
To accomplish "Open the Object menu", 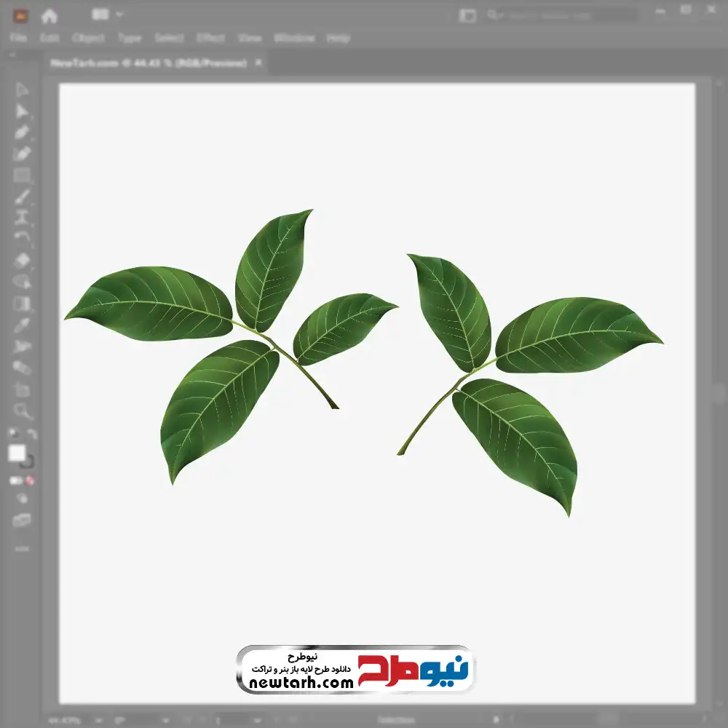I will 88,38.
